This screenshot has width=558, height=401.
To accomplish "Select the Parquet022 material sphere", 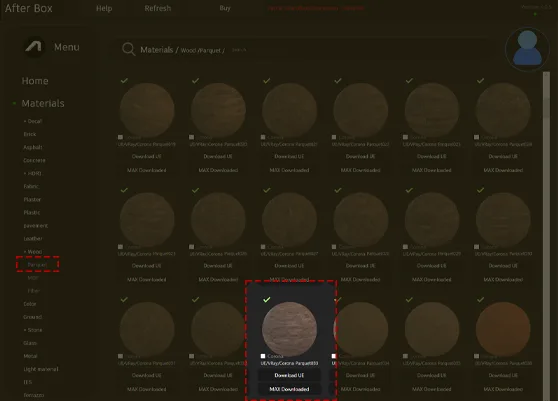I will pos(360,110).
